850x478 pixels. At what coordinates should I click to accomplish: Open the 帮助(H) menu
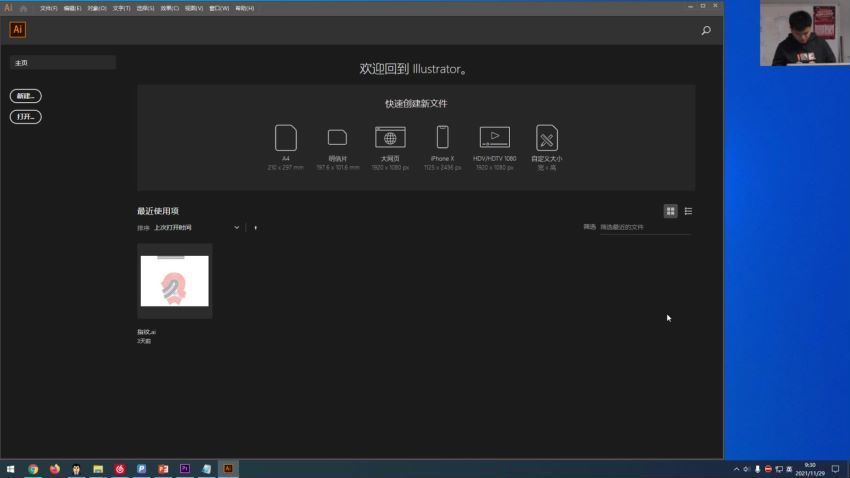tap(244, 8)
